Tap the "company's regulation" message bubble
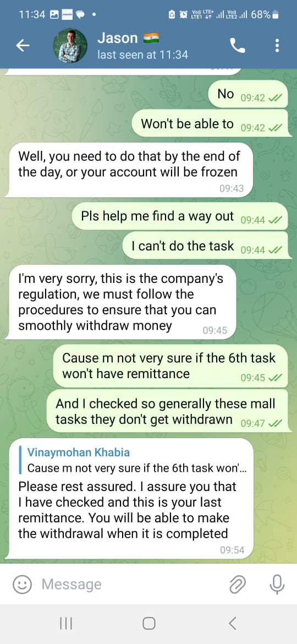Image resolution: width=297 pixels, height=644 pixels. pos(122,302)
